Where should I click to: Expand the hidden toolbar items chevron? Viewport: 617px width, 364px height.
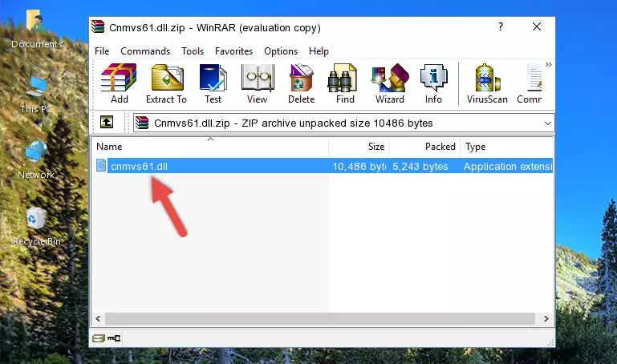(x=549, y=64)
